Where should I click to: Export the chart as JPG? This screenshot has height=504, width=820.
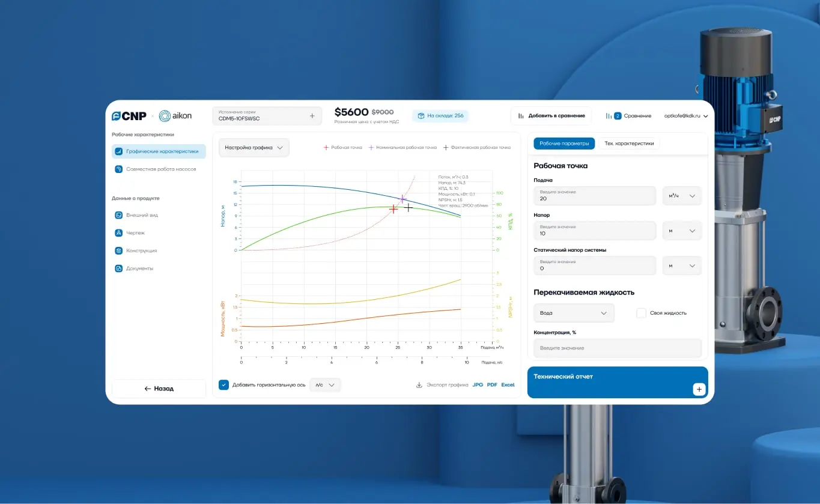(x=478, y=385)
